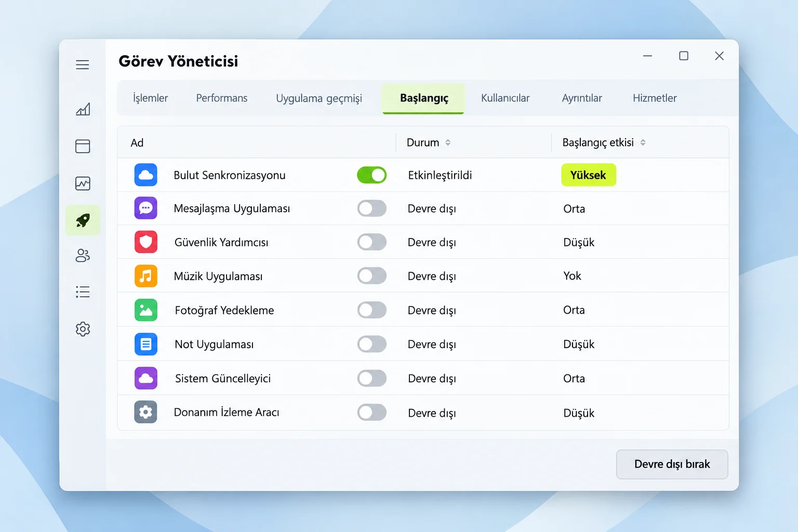Turn on the Fotoğraf Yedekleme toggle
The width and height of the screenshot is (798, 532).
click(372, 310)
